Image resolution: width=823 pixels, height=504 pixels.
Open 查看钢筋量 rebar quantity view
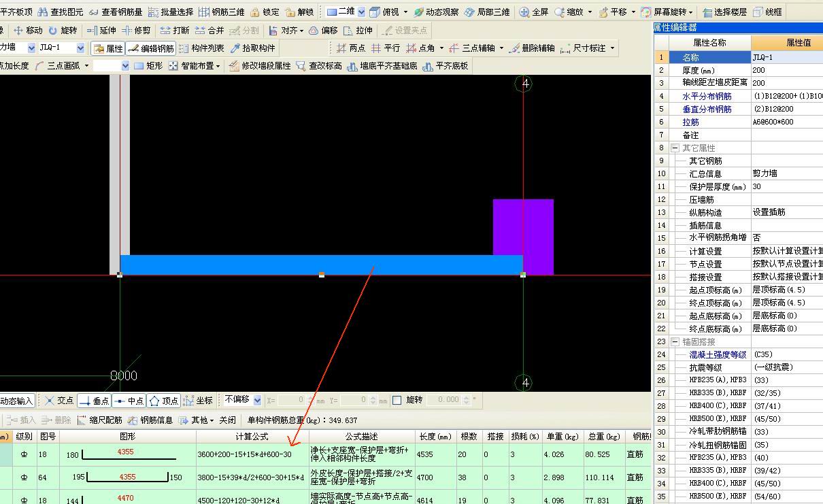(116, 12)
